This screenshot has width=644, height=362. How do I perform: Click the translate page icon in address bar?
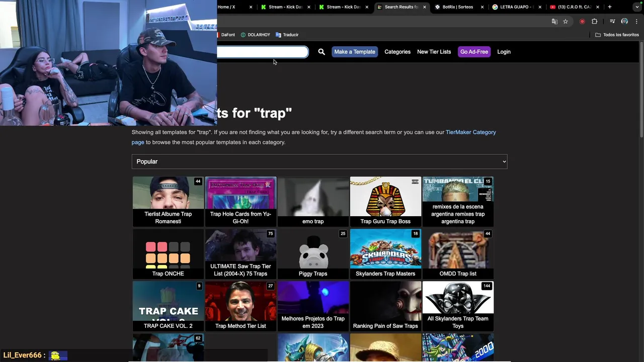(554, 22)
